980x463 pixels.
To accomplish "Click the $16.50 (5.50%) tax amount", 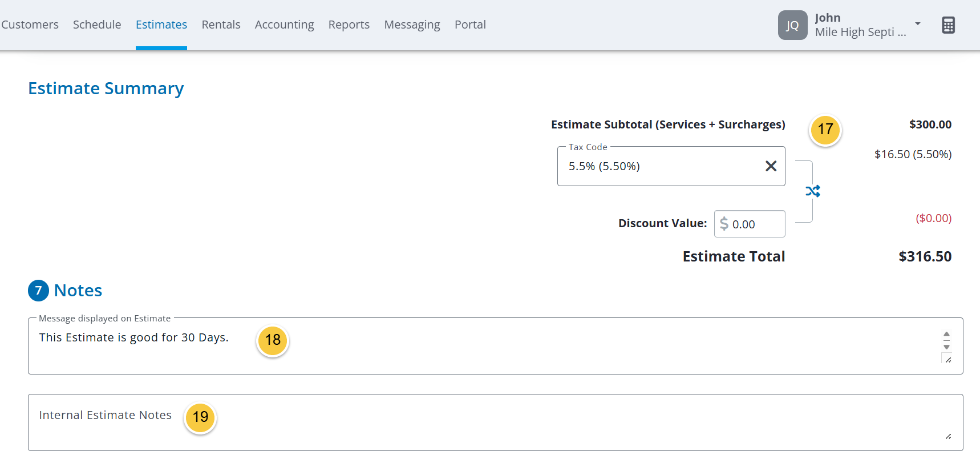I will (x=913, y=154).
